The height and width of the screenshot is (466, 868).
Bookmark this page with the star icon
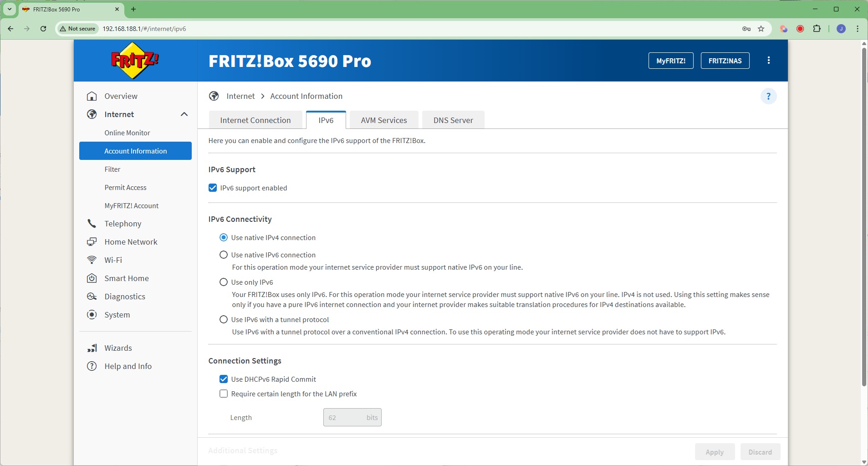[x=761, y=29]
